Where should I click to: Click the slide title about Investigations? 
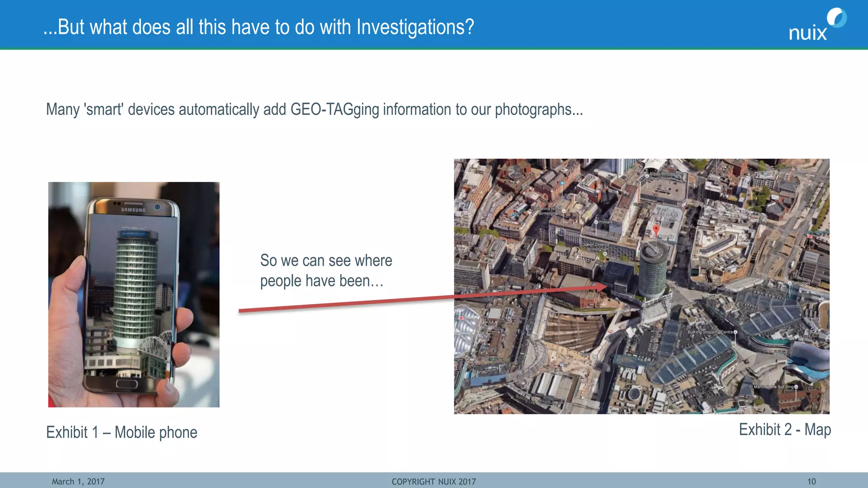pos(259,27)
